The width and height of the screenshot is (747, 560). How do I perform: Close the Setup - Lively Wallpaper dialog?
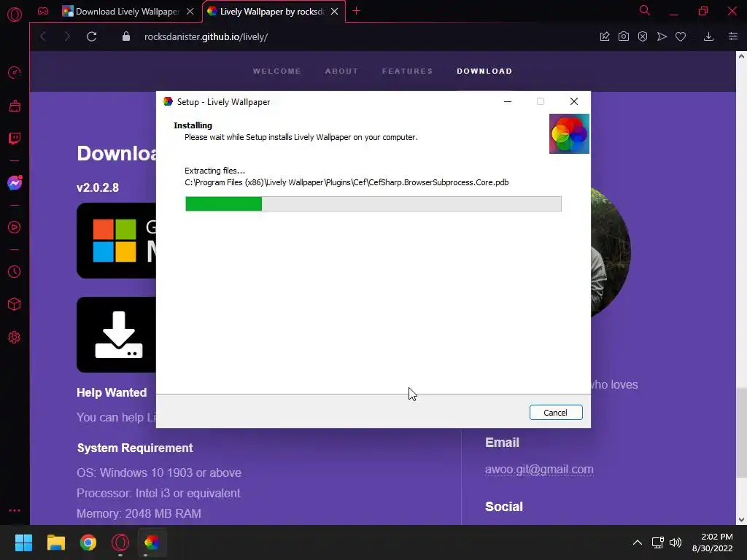click(x=574, y=101)
